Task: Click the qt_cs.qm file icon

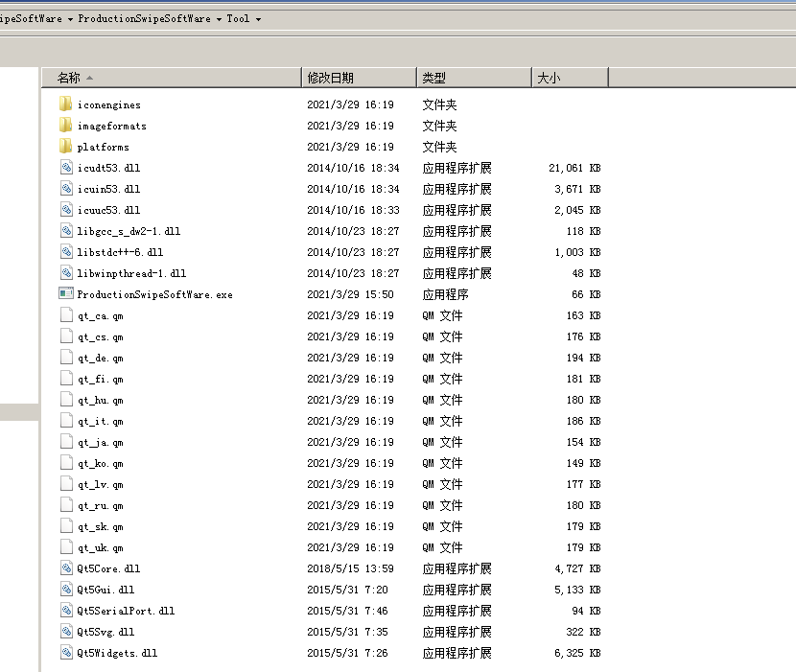Action: point(66,336)
